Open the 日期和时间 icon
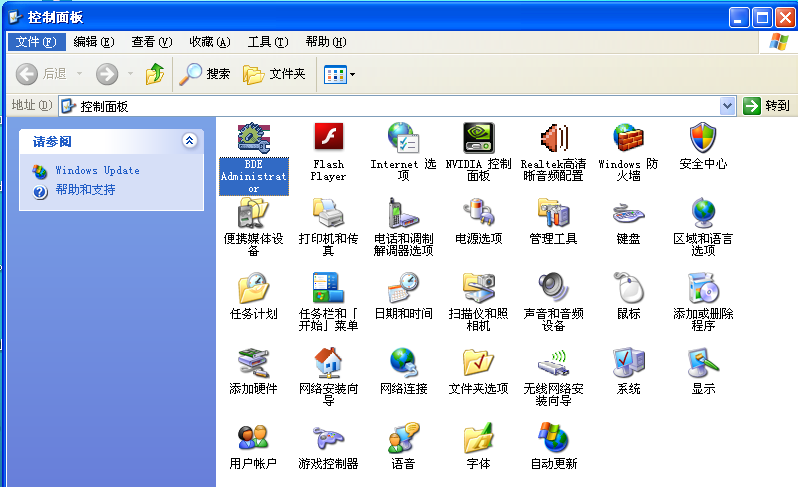The height and width of the screenshot is (487, 798). coord(403,288)
